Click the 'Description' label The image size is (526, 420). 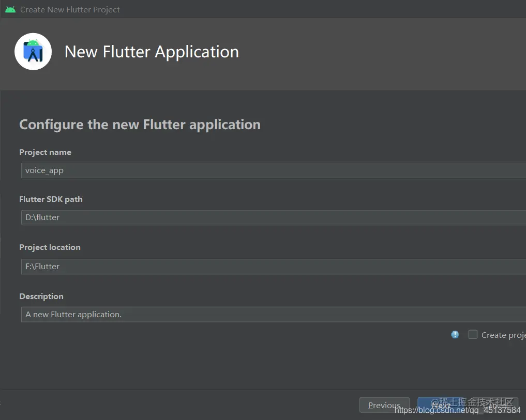[x=41, y=297]
